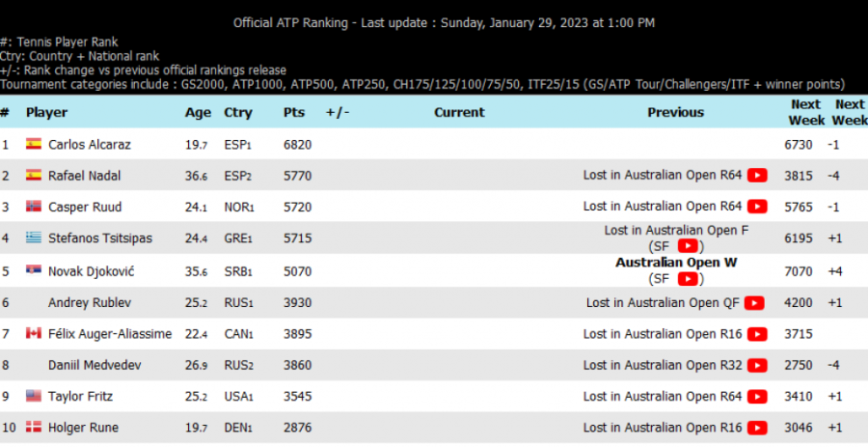Open Carlos Alcaraz player name link

(x=90, y=144)
